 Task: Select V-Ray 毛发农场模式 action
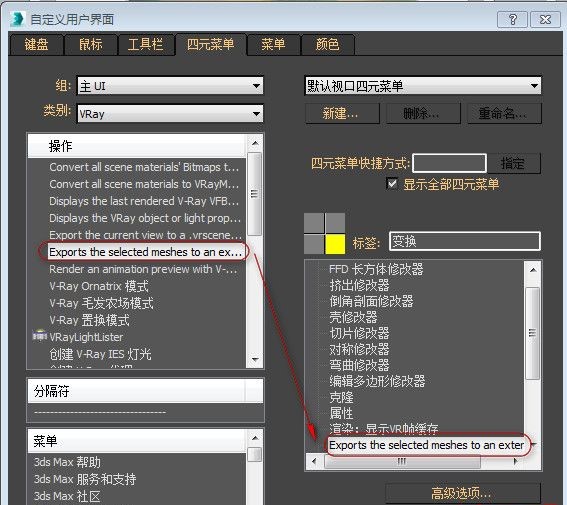(101, 303)
